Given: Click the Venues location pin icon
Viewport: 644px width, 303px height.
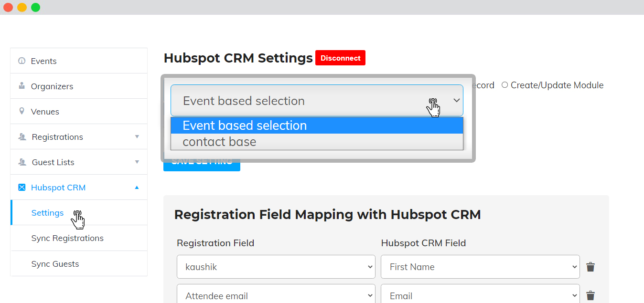Looking at the screenshot, I should 21,111.
